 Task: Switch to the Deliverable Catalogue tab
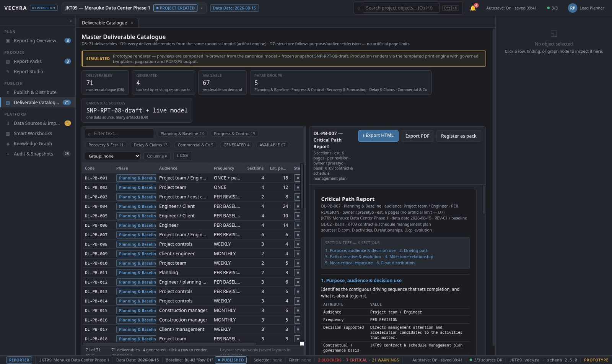coord(104,23)
